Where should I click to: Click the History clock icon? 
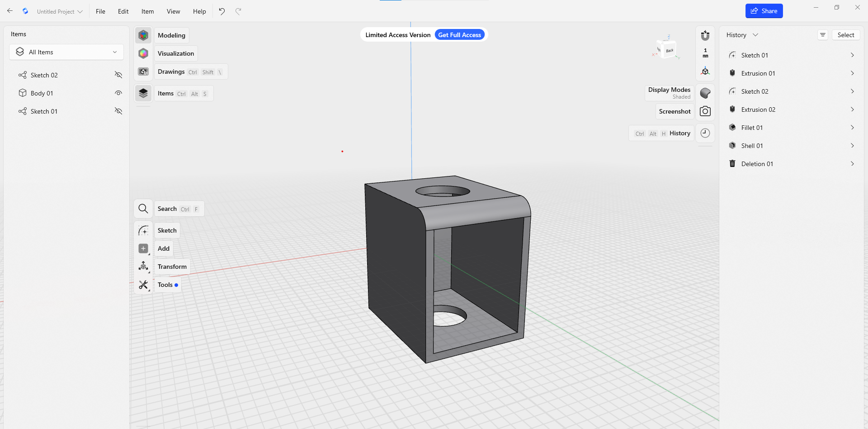(x=705, y=133)
